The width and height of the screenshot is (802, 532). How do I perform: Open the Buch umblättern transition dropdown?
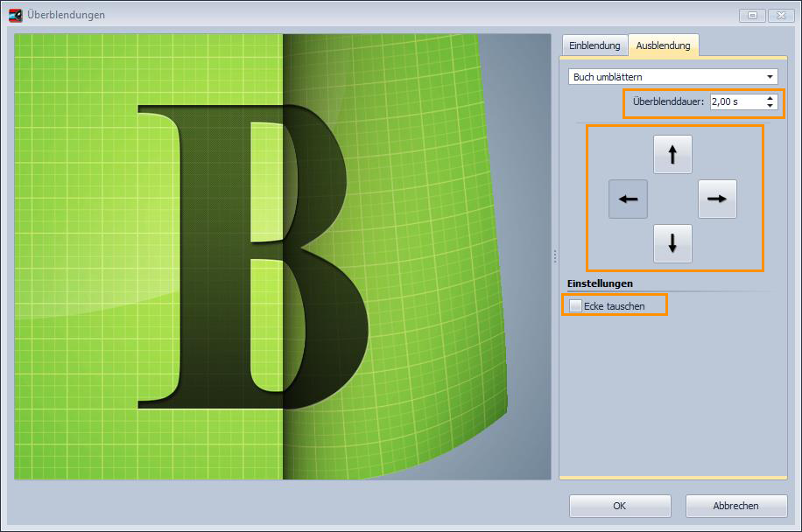pyautogui.click(x=672, y=77)
